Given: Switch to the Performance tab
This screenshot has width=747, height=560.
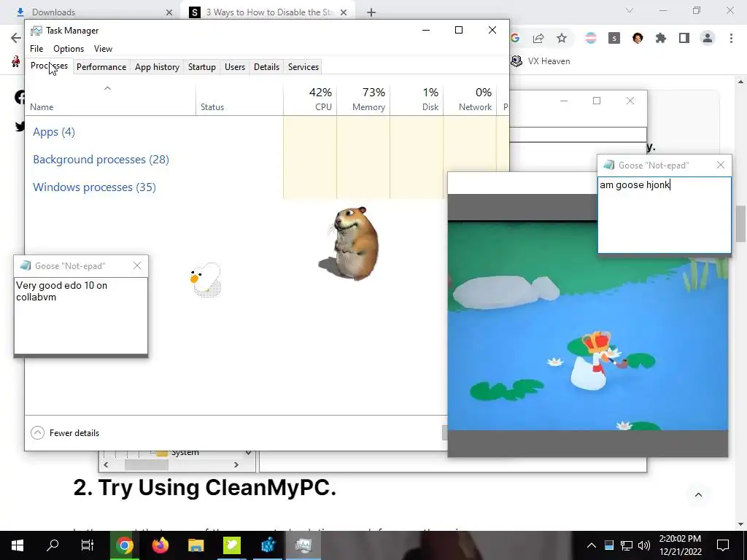Looking at the screenshot, I should pyautogui.click(x=101, y=66).
